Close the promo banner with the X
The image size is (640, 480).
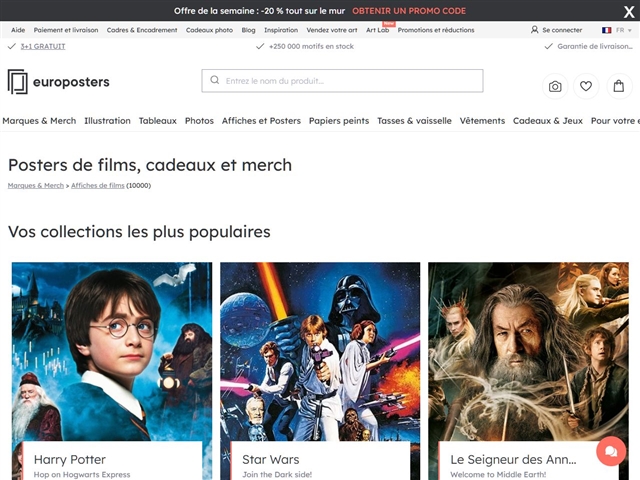pyautogui.click(x=629, y=11)
